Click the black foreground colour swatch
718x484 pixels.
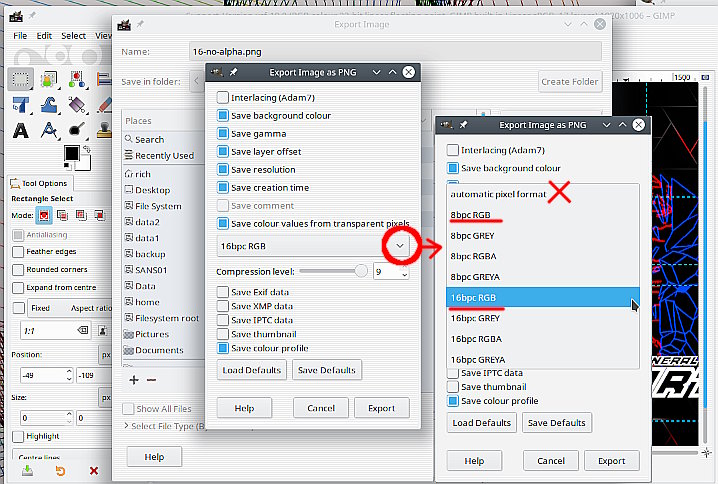(x=71, y=153)
